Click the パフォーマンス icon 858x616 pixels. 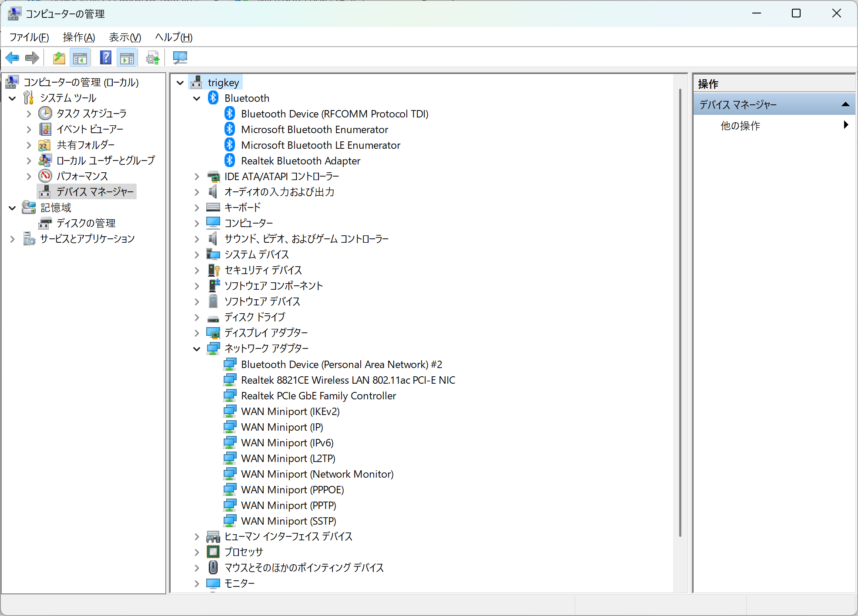[x=45, y=176]
